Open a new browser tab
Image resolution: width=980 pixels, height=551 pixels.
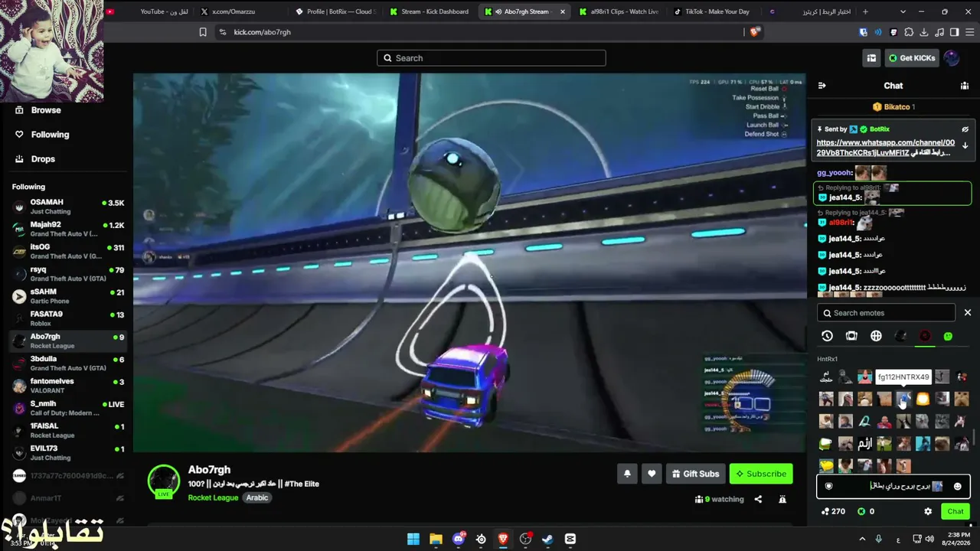pos(866,11)
